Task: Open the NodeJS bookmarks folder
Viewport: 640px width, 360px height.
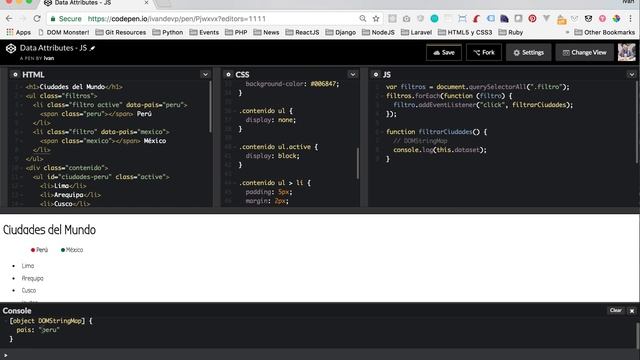Action: 378,32
